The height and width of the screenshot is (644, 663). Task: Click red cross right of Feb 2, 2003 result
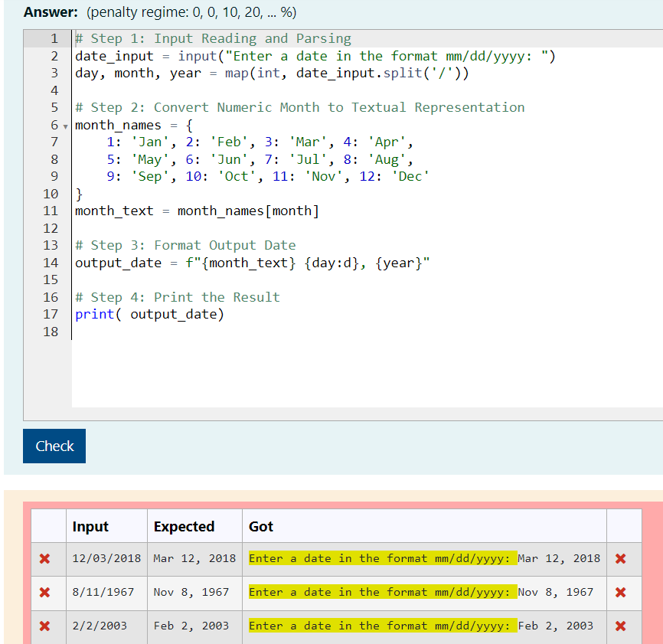click(620, 626)
